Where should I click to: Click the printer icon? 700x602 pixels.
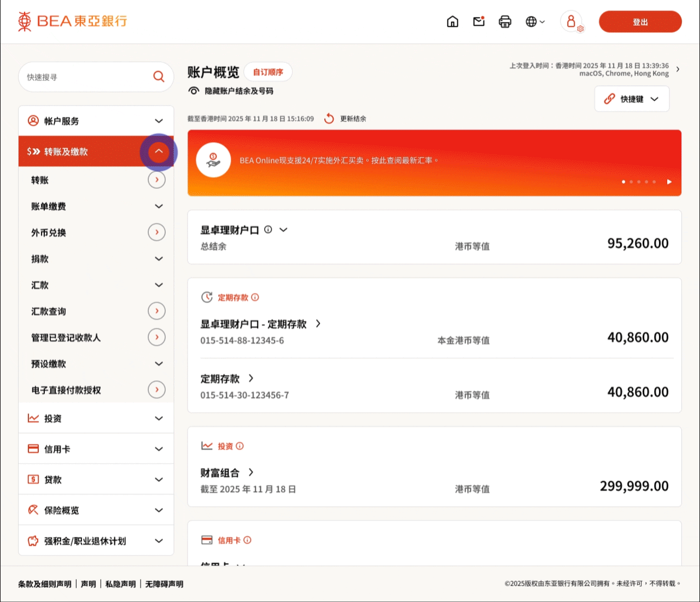point(505,22)
